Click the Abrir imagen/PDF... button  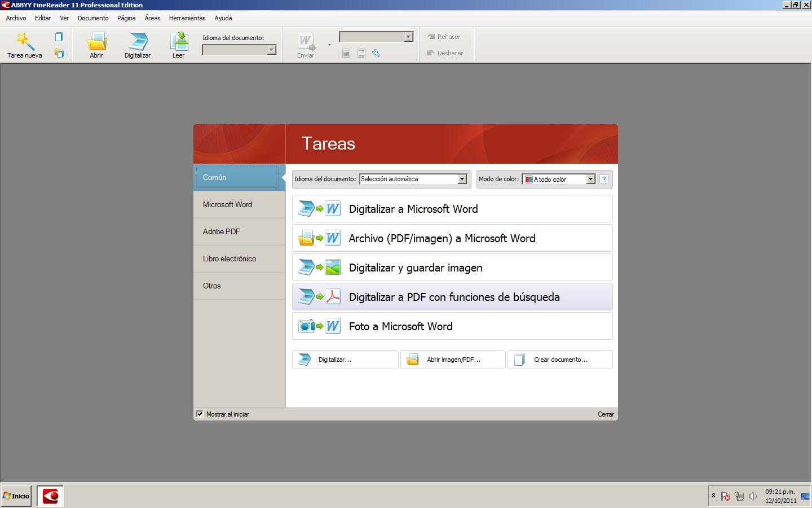[x=453, y=360]
